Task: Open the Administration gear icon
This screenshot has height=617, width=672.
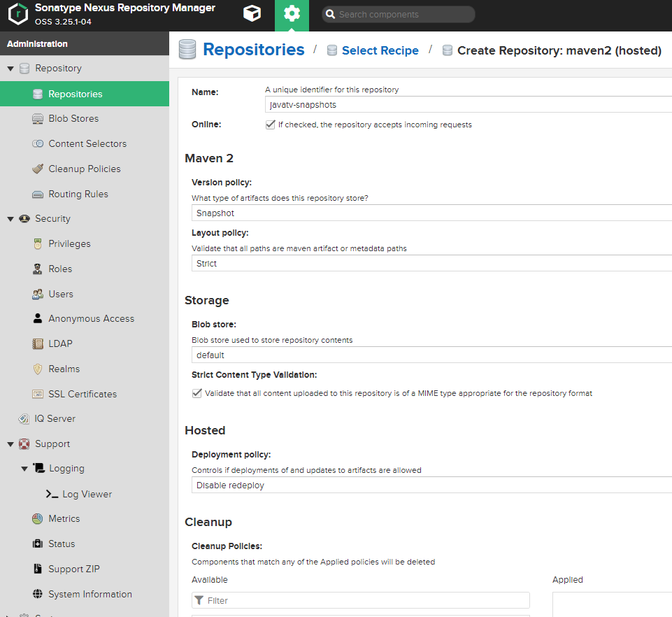Action: coord(292,15)
